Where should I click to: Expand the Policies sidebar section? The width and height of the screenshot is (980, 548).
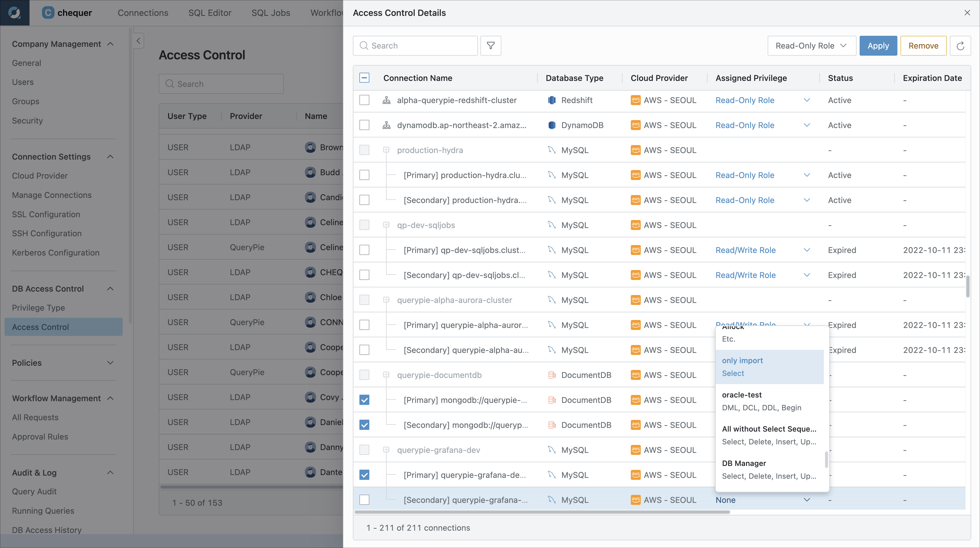pyautogui.click(x=110, y=363)
